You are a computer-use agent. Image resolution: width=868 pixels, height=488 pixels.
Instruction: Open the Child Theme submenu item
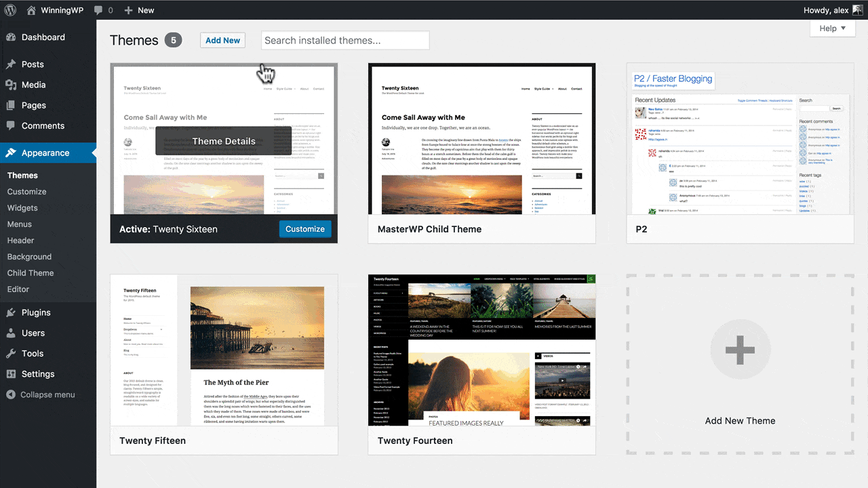tap(31, 273)
